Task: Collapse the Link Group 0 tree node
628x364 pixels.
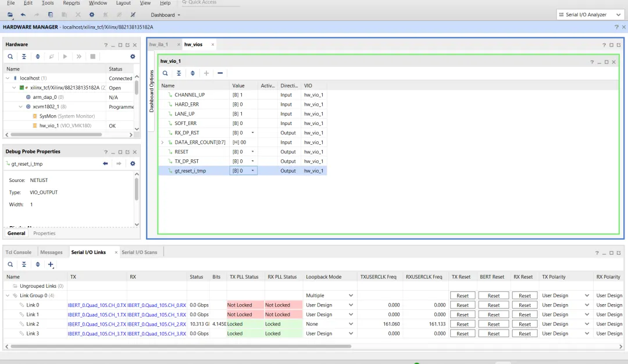Action: point(7,295)
